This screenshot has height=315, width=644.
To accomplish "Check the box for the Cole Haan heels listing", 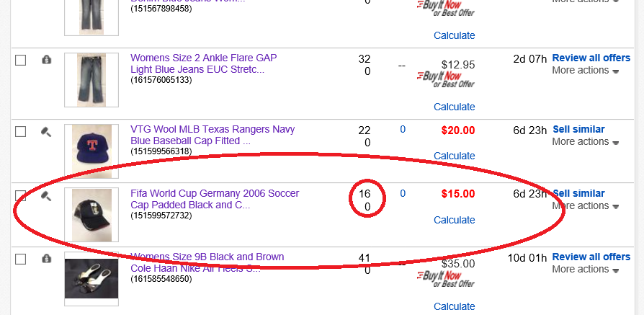I will point(21,259).
